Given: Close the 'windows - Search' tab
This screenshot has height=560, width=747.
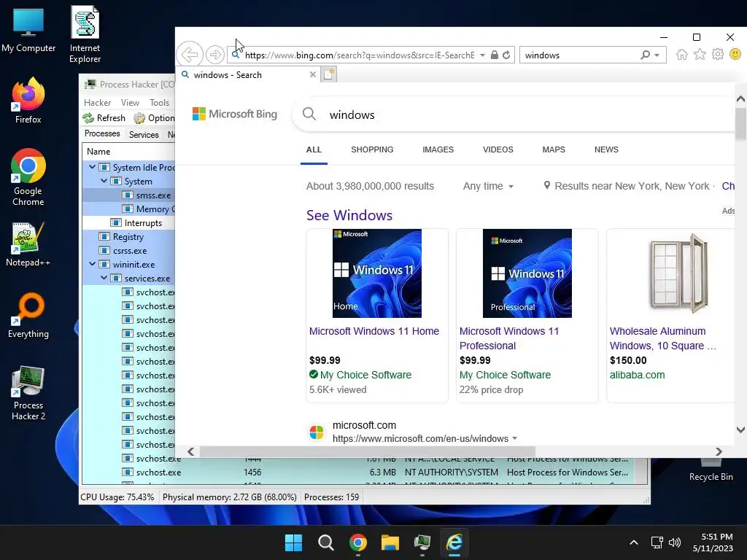Looking at the screenshot, I should point(312,74).
